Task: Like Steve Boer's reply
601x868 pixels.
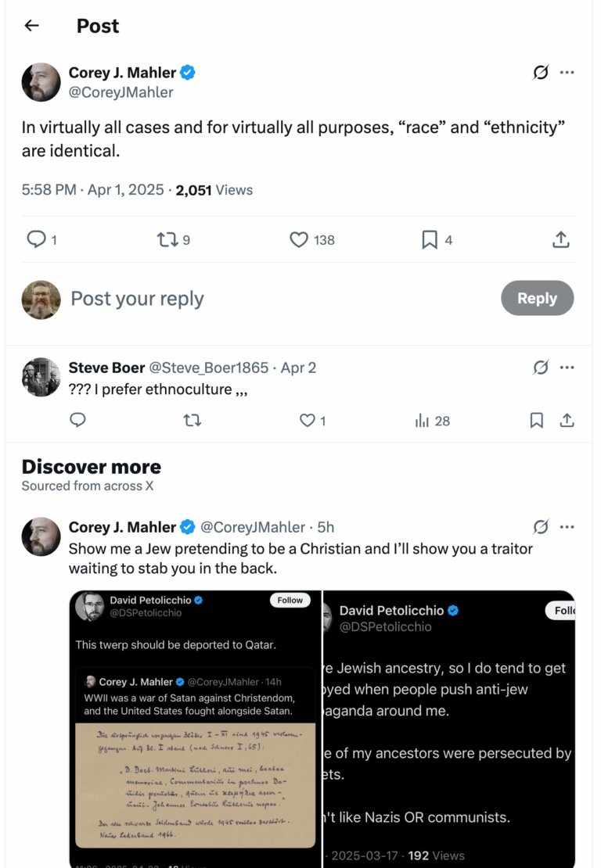Action: [308, 421]
